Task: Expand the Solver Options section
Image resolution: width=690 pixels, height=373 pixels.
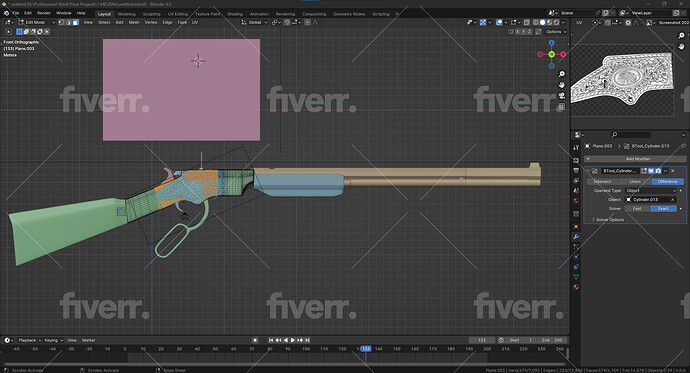Action: (x=608, y=219)
